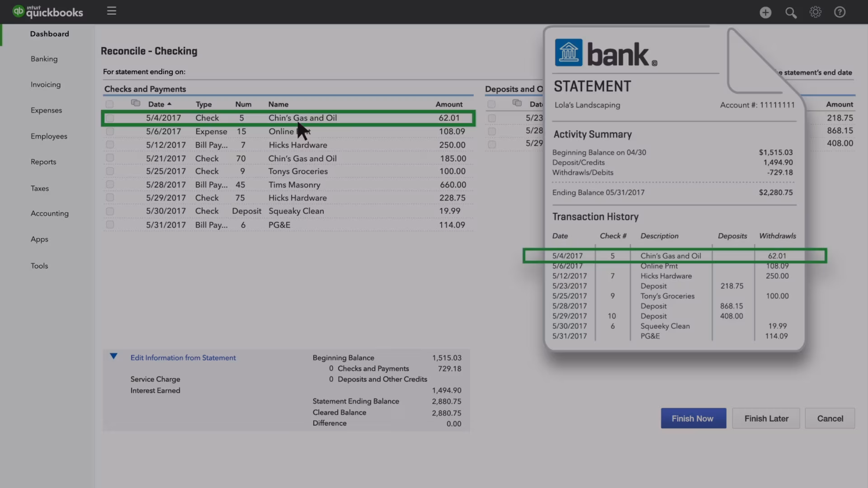Open Dashboard in the sidebar
Image resolution: width=868 pixels, height=488 pixels.
pos(50,34)
